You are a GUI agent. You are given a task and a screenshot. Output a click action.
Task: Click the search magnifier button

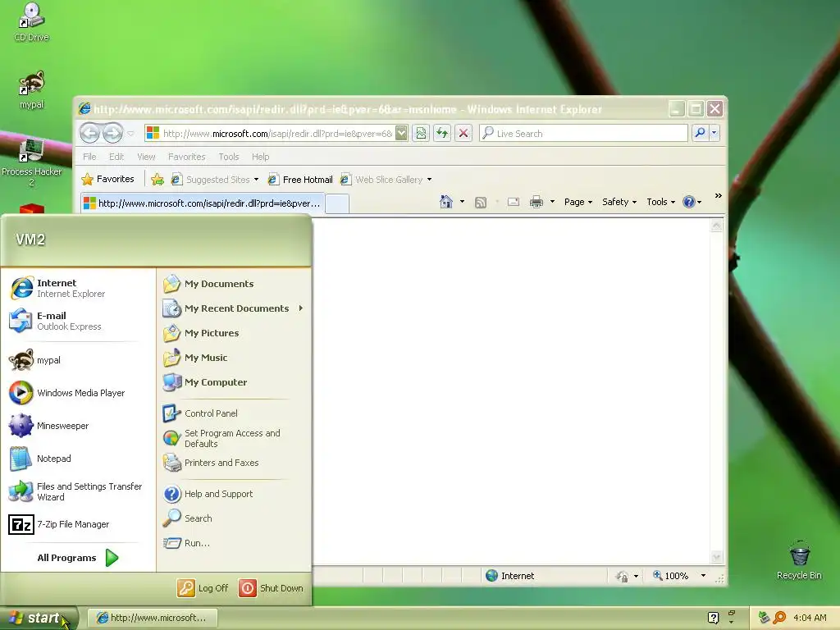pyautogui.click(x=700, y=133)
